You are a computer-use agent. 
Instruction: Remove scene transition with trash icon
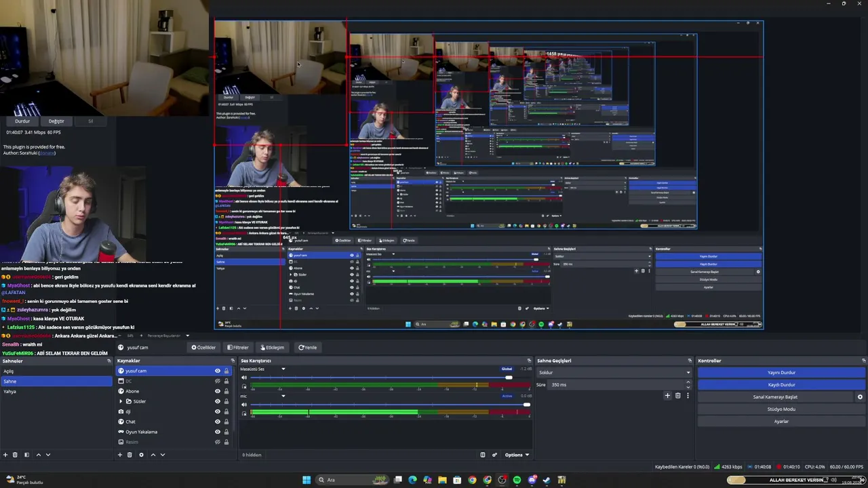677,396
